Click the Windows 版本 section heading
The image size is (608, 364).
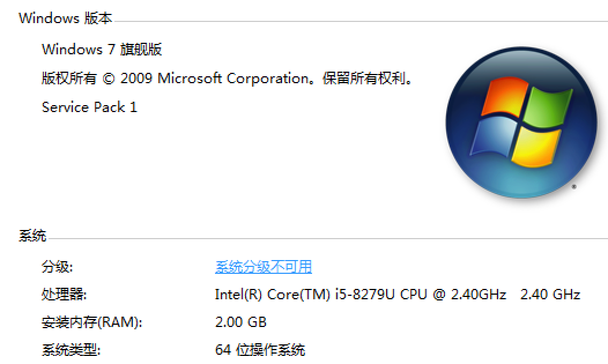pyautogui.click(x=65, y=18)
